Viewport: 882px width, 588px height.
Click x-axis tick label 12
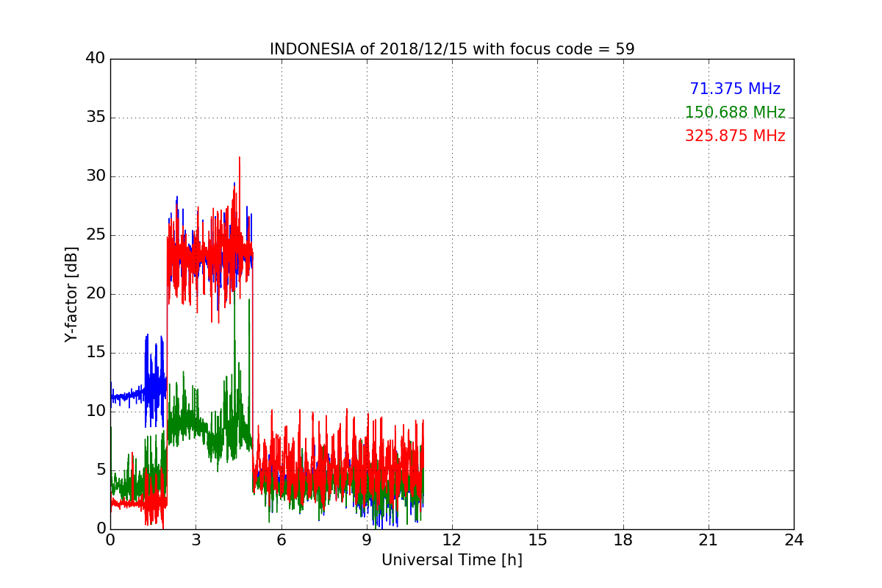tap(452, 540)
